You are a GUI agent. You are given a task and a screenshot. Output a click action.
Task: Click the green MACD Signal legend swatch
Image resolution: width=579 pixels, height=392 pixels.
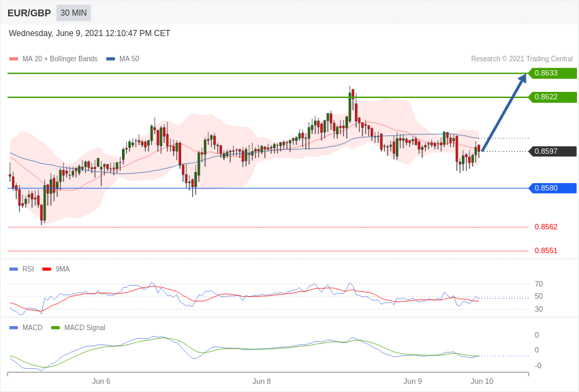[x=55, y=327]
